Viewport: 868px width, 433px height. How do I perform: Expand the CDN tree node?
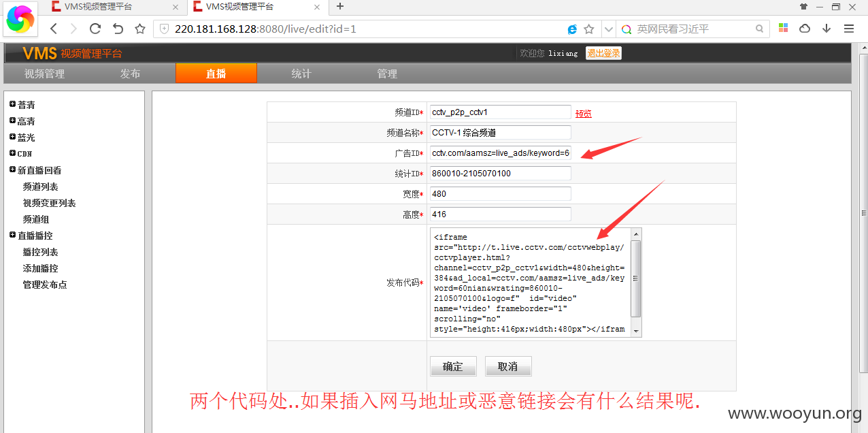tap(12, 153)
